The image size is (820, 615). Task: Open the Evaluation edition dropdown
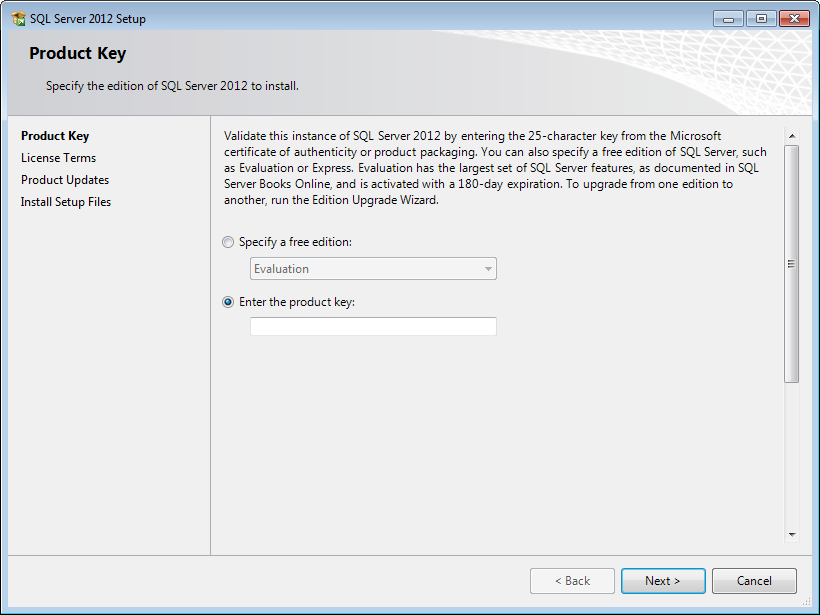(x=372, y=269)
